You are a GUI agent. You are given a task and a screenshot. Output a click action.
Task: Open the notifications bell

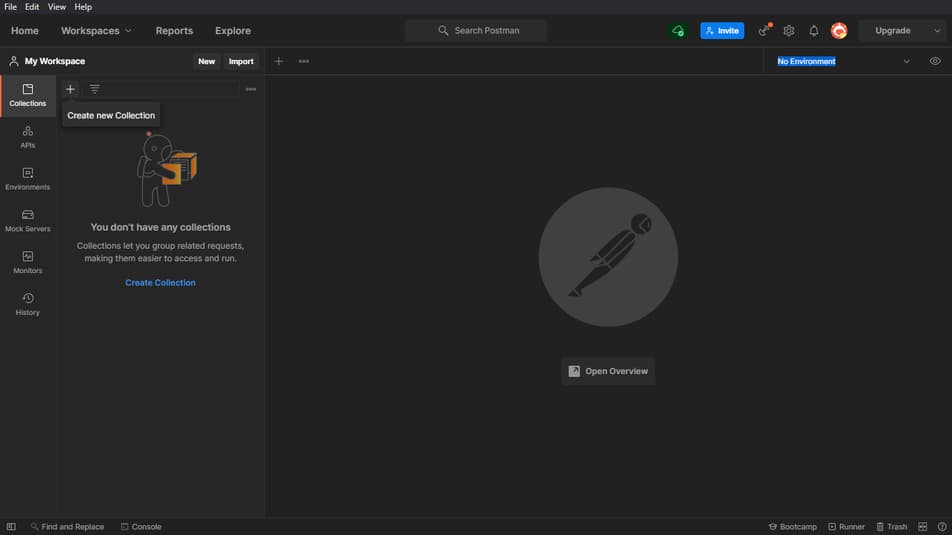(814, 30)
